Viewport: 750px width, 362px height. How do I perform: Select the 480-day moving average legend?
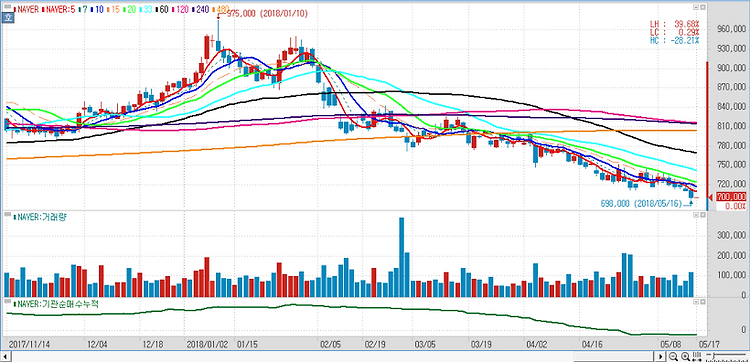(221, 10)
